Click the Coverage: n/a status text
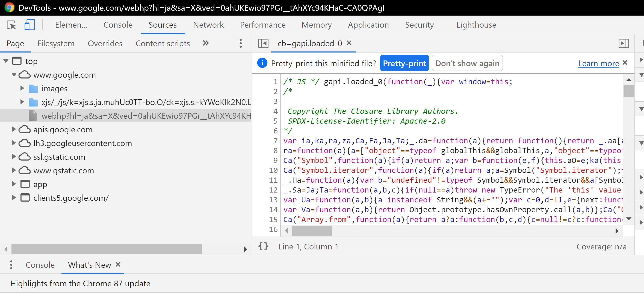The width and height of the screenshot is (644, 294). coord(601,247)
